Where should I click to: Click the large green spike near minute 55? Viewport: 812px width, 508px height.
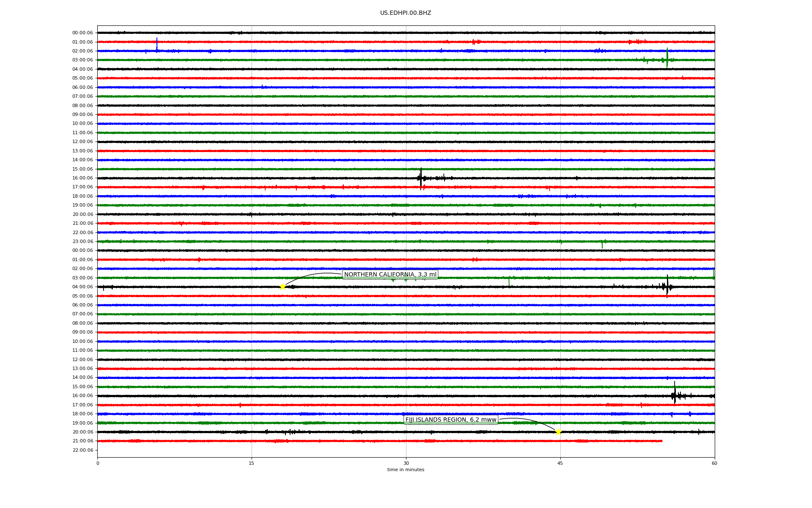[x=667, y=58]
